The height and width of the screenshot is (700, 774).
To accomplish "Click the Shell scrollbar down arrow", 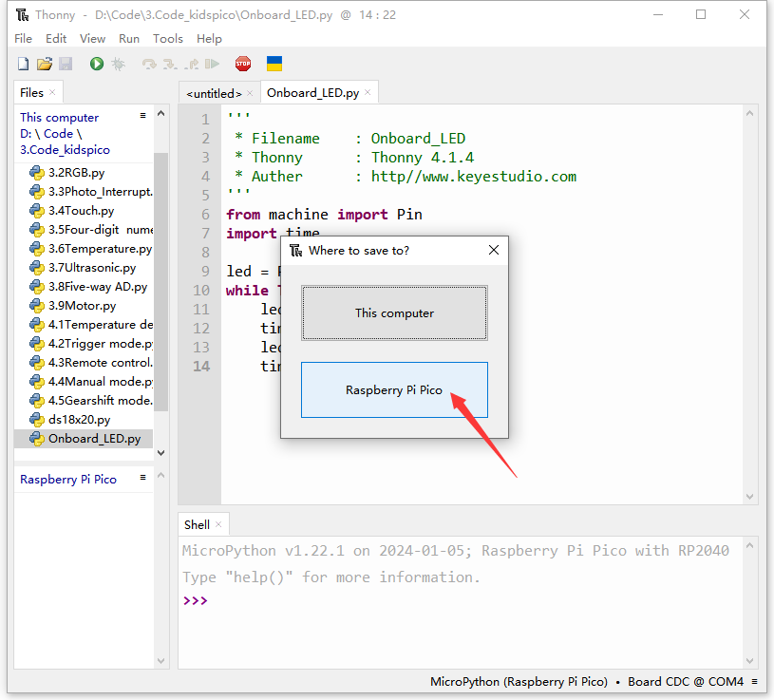I will [750, 660].
